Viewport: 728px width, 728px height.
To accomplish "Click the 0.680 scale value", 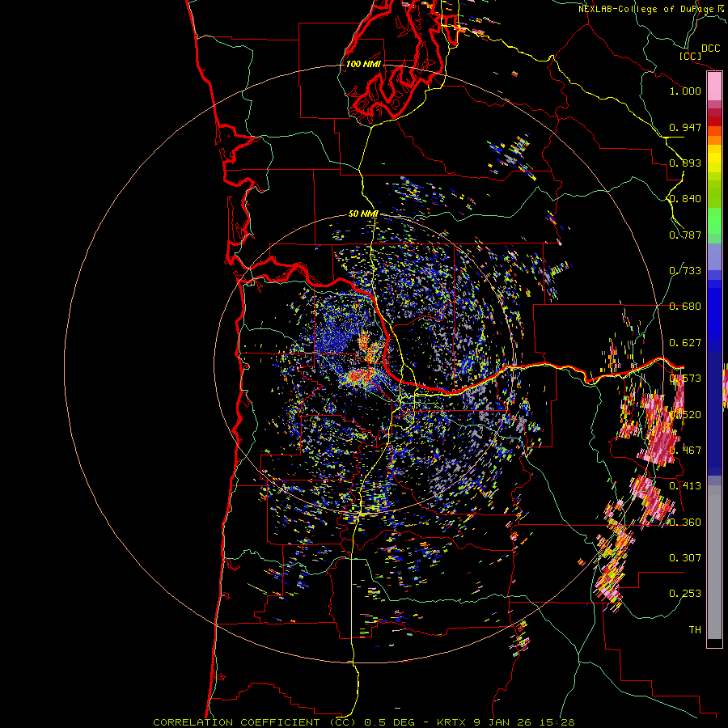I will (685, 307).
